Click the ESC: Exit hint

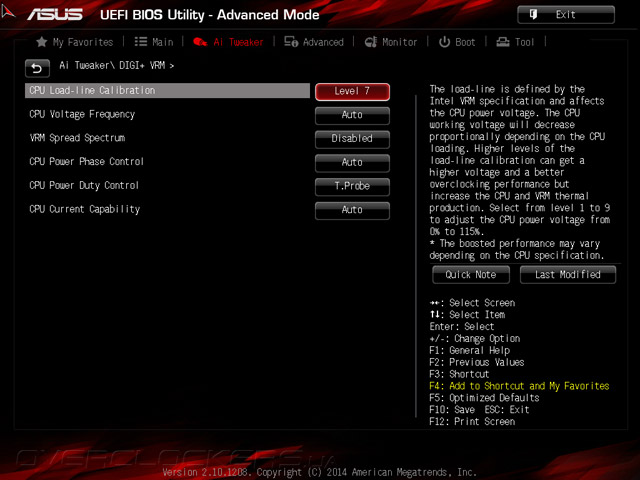(507, 409)
